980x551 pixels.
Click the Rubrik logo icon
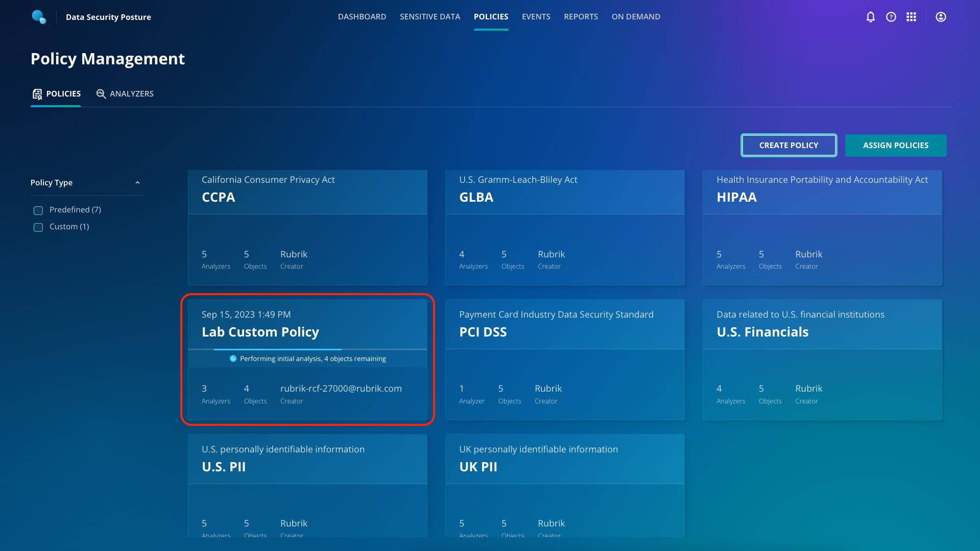(39, 17)
